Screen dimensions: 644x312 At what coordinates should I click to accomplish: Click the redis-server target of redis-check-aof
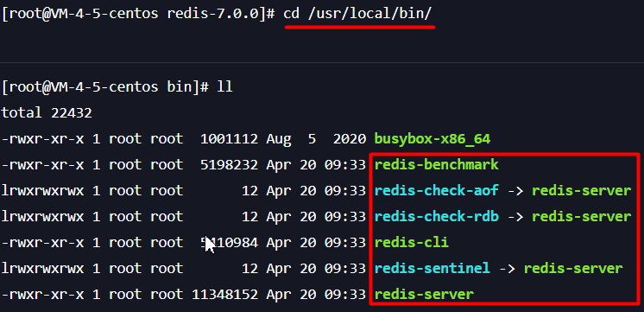[x=582, y=191]
